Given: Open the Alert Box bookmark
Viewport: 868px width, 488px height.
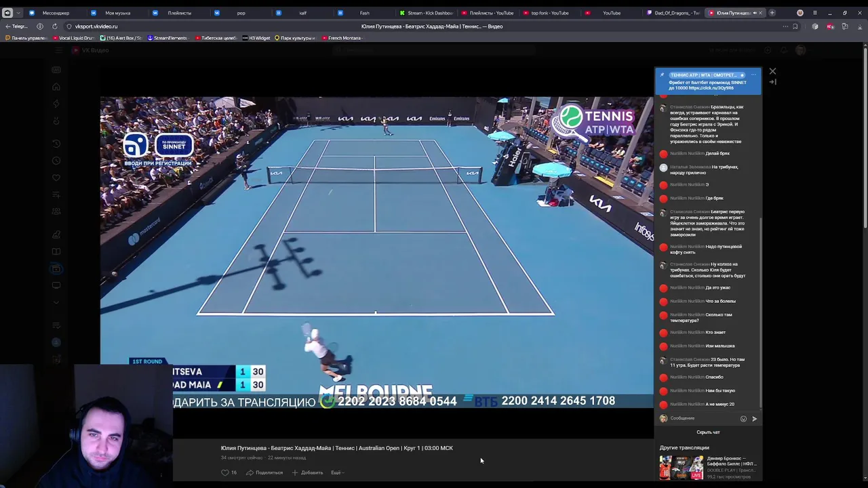Looking at the screenshot, I should click(x=121, y=38).
